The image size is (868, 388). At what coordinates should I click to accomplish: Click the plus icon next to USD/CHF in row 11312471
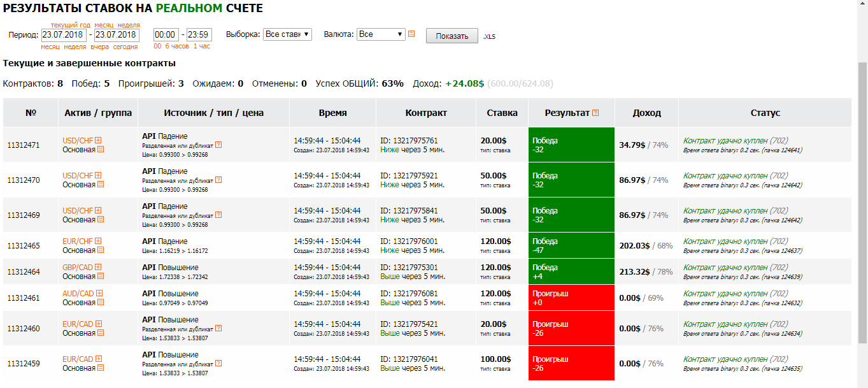(x=99, y=140)
